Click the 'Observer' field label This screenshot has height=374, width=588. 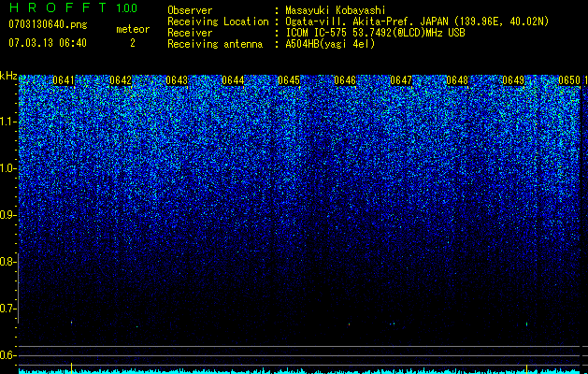[x=190, y=10]
